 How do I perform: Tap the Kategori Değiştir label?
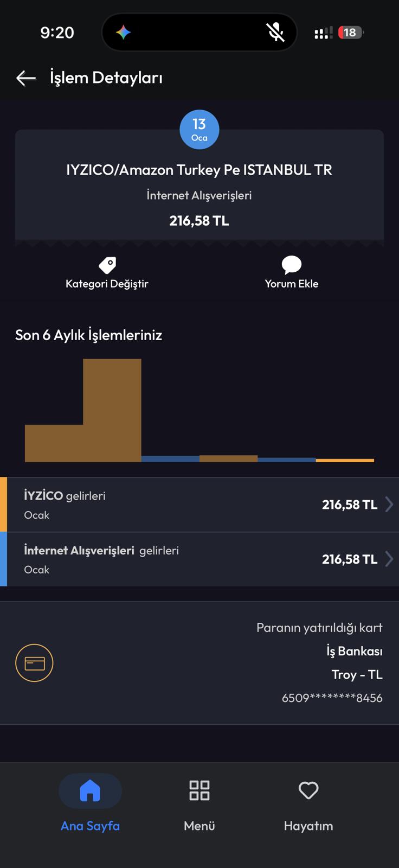point(107,284)
